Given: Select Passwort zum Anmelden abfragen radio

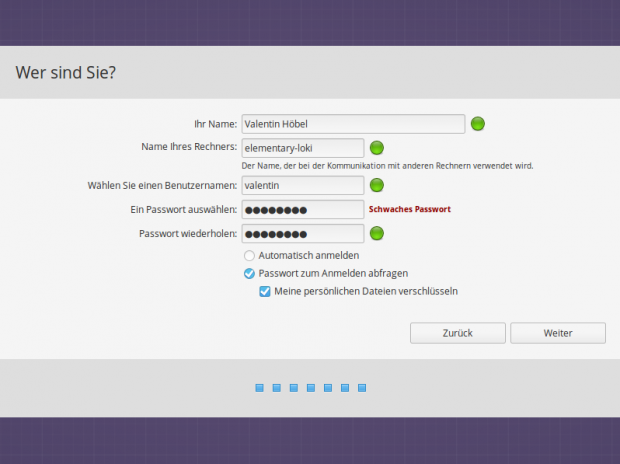Looking at the screenshot, I should pyautogui.click(x=249, y=273).
